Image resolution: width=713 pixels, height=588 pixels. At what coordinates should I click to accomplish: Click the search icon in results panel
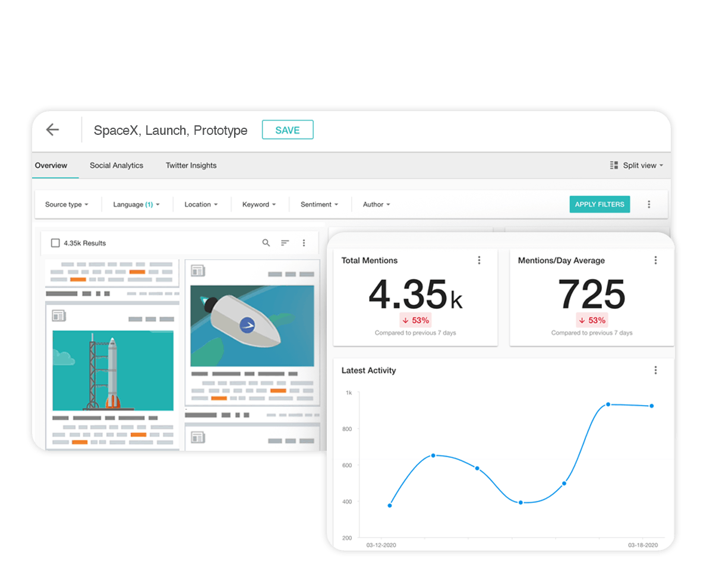[266, 243]
